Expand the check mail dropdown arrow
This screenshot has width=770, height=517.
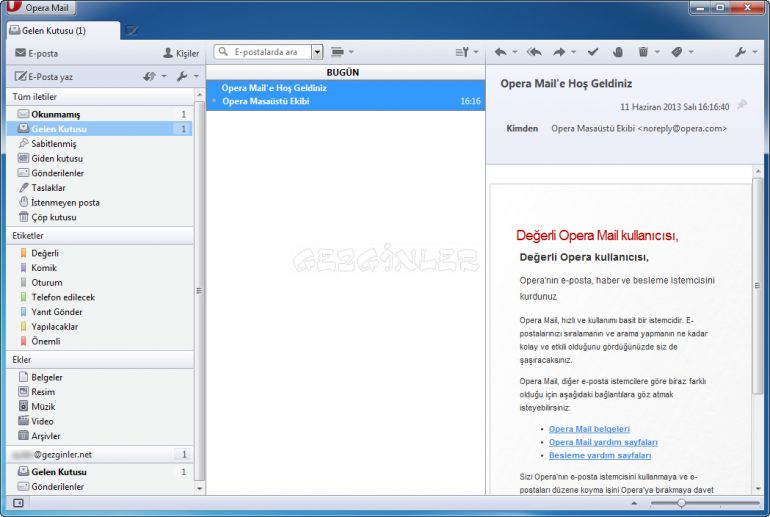[x=164, y=76]
